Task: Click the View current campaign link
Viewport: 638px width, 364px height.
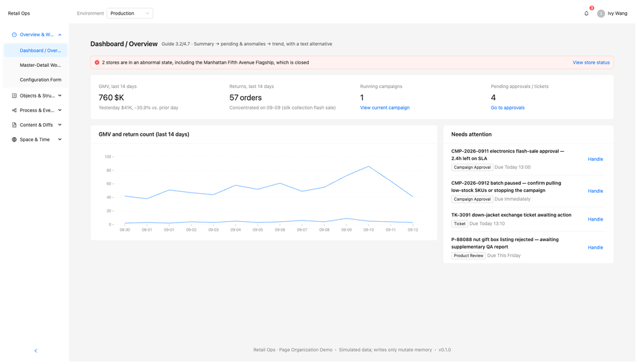Action: (x=385, y=108)
